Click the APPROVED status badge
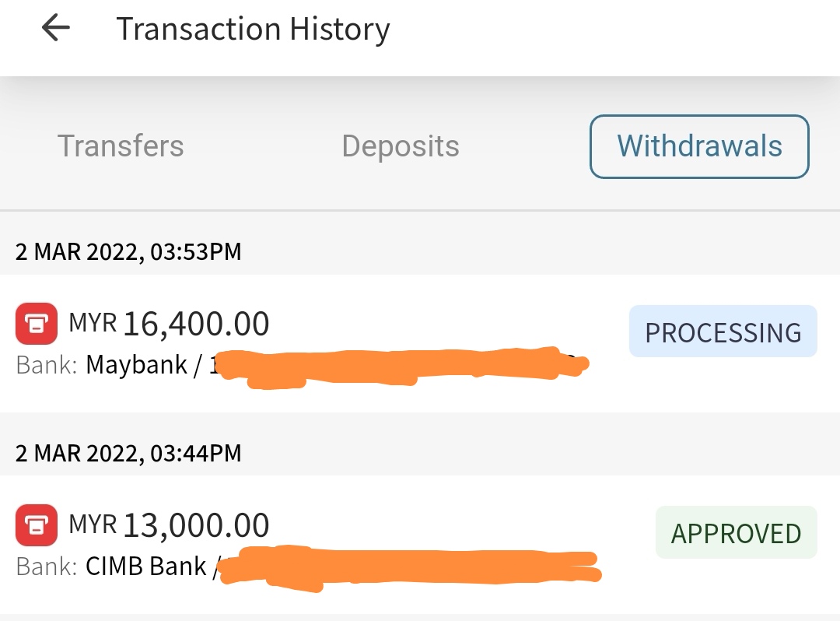This screenshot has width=840, height=621. coord(736,533)
